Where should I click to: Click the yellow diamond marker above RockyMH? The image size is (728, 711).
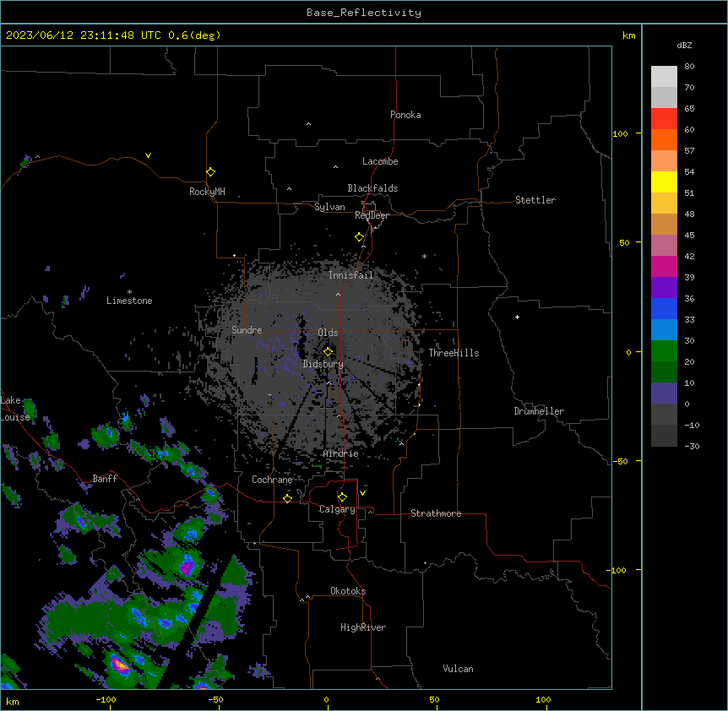pos(210,172)
